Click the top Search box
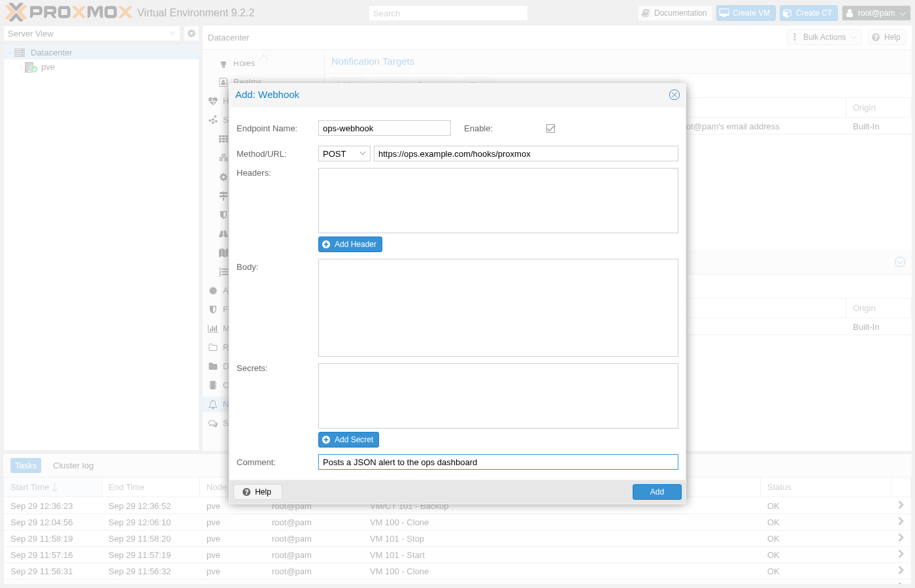915x588 pixels. [448, 13]
